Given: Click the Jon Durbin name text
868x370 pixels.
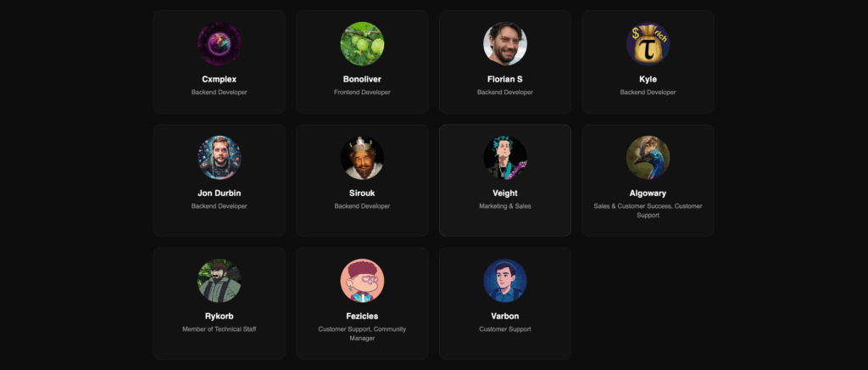Looking at the screenshot, I should 220,193.
